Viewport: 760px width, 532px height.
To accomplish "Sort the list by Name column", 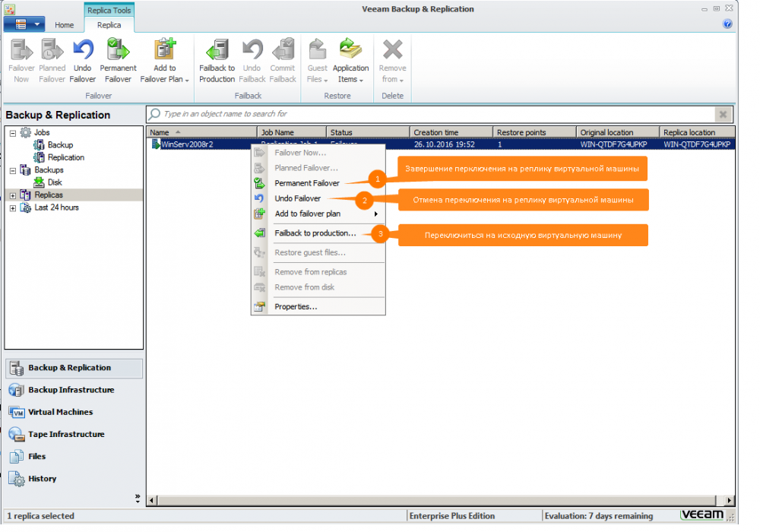I will tap(201, 132).
